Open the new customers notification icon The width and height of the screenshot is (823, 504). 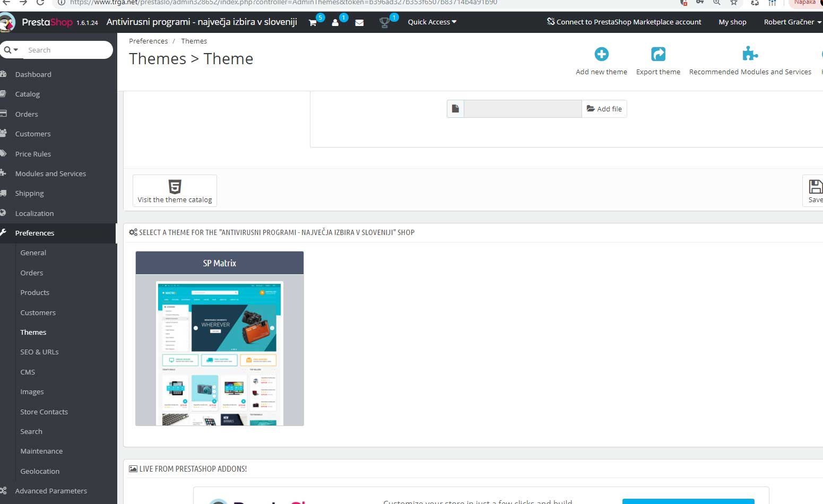pos(335,22)
